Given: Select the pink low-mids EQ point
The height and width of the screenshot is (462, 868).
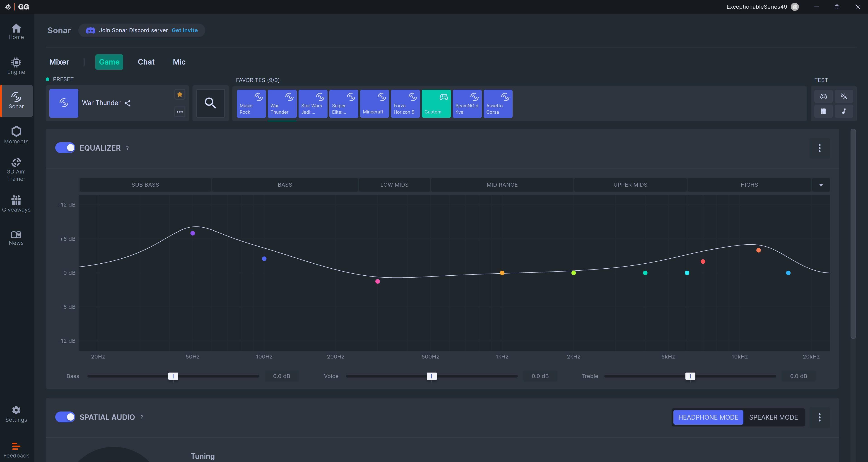Looking at the screenshot, I should point(377,281).
